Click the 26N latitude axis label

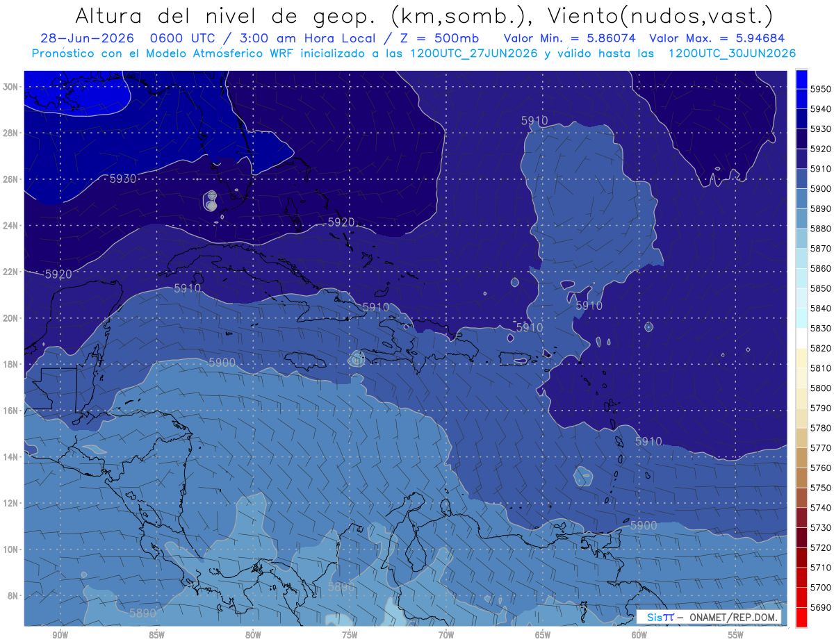point(11,179)
